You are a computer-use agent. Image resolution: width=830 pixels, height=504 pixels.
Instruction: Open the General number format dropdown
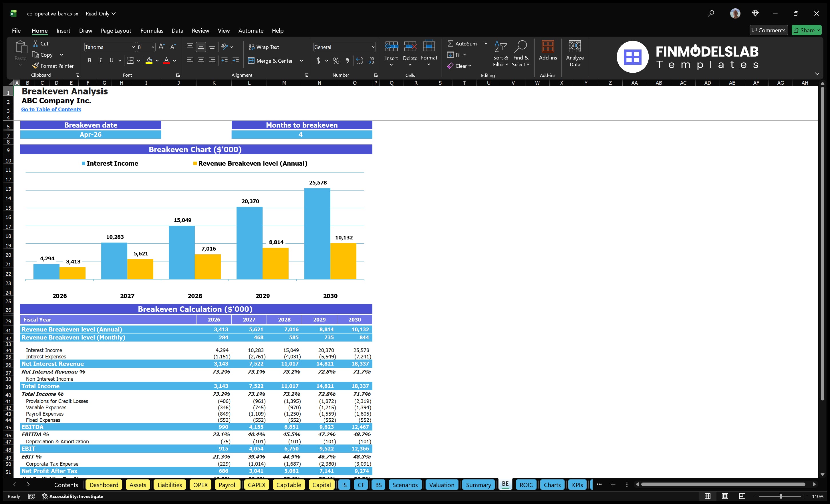(x=373, y=47)
